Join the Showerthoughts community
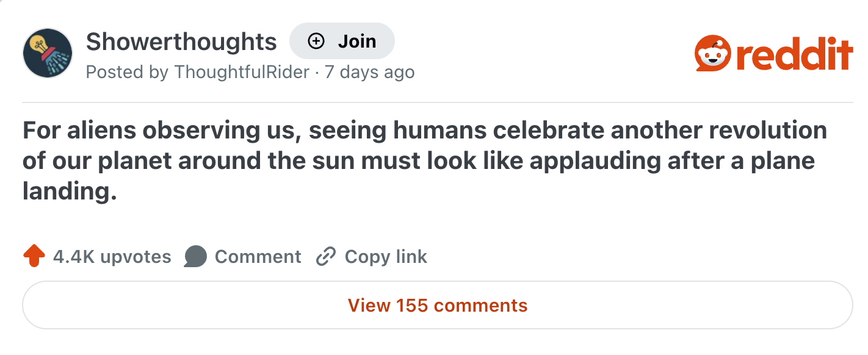This screenshot has width=868, height=355. click(342, 41)
